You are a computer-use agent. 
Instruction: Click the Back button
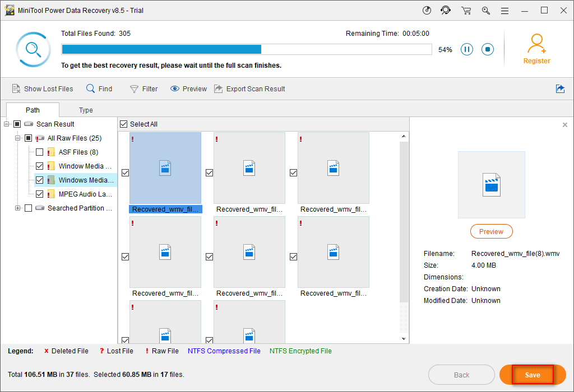pos(462,375)
